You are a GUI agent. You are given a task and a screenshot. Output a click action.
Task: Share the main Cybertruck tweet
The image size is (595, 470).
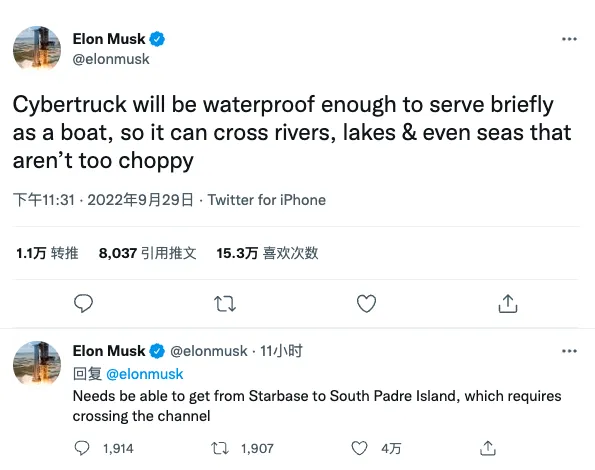(x=508, y=303)
